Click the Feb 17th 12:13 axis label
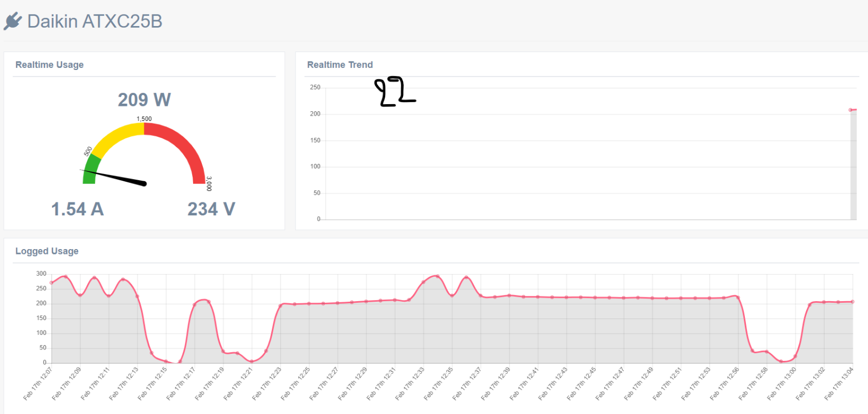 (x=124, y=384)
